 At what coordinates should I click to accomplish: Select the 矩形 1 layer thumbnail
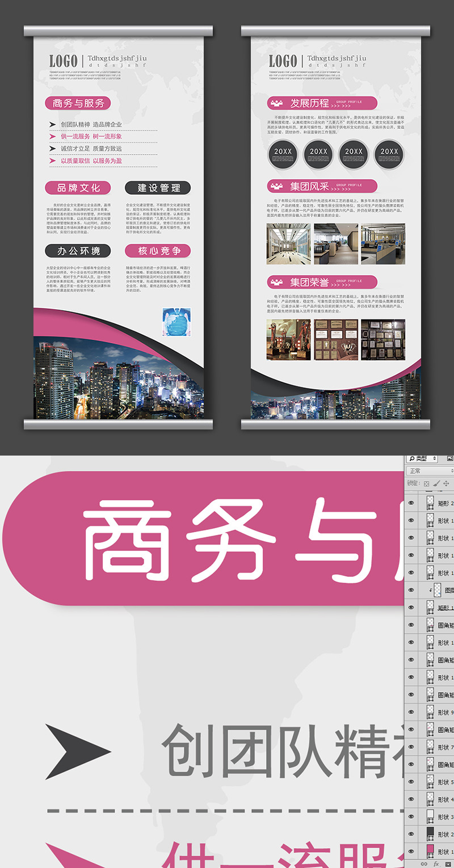(x=430, y=608)
